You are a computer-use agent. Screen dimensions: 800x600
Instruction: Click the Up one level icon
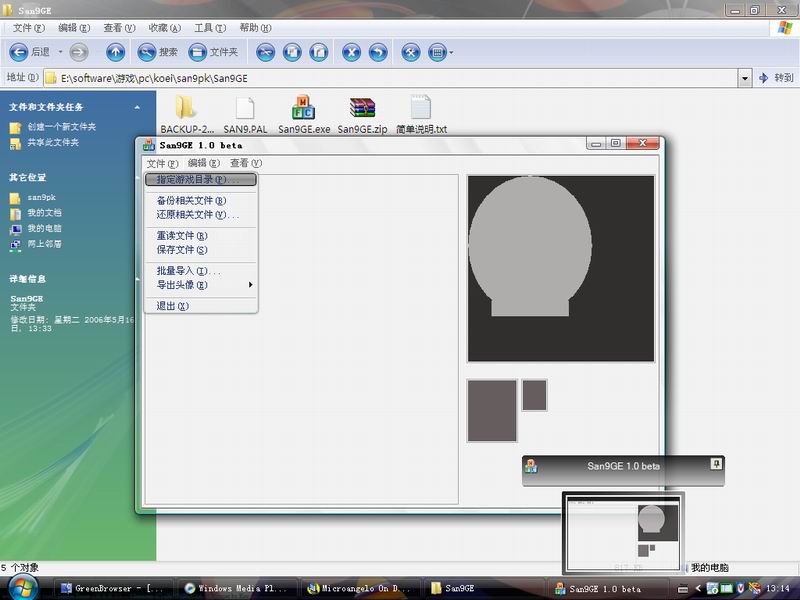coord(116,52)
